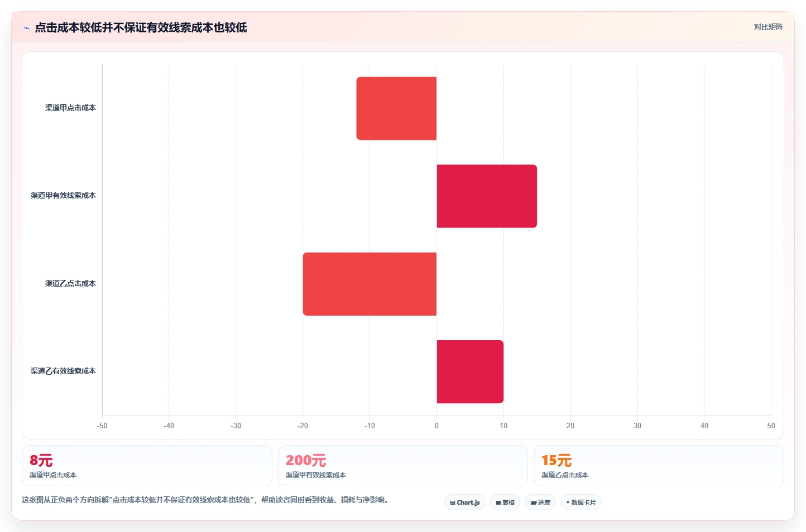Click the 渠道甲有效线索成本 axis label

pyautogui.click(x=63, y=195)
